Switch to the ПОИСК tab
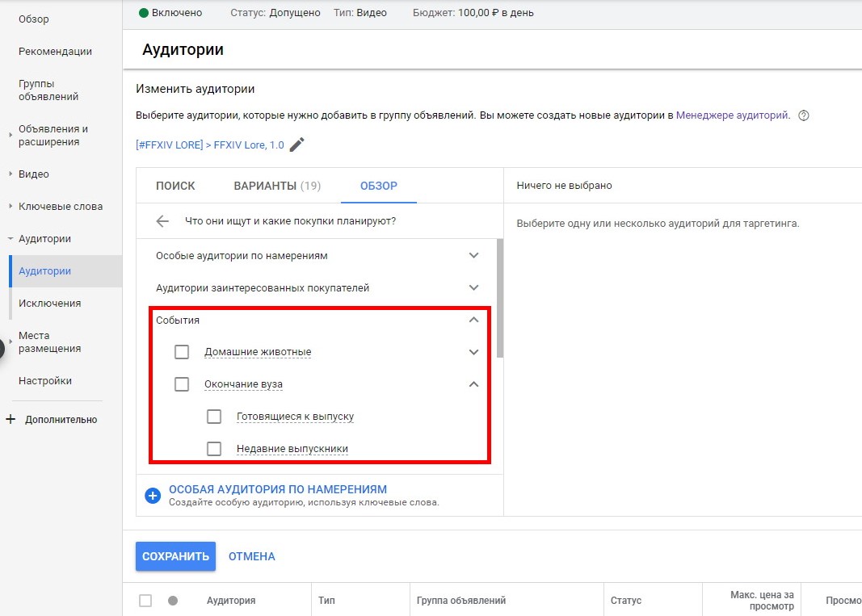The image size is (862, 616). [175, 186]
